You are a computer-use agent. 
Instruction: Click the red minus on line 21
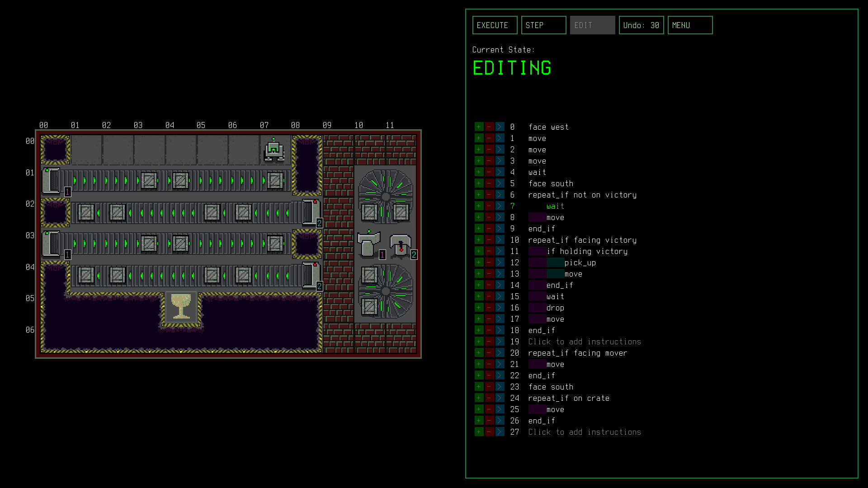click(489, 364)
